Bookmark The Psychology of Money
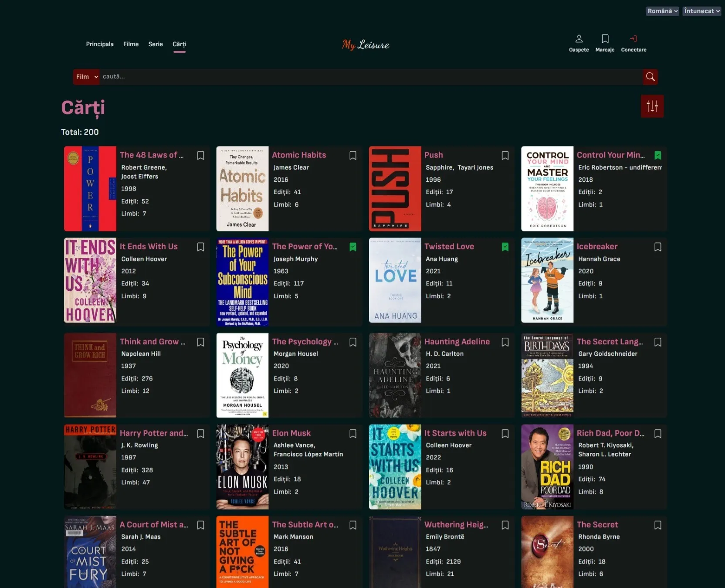 click(x=353, y=342)
